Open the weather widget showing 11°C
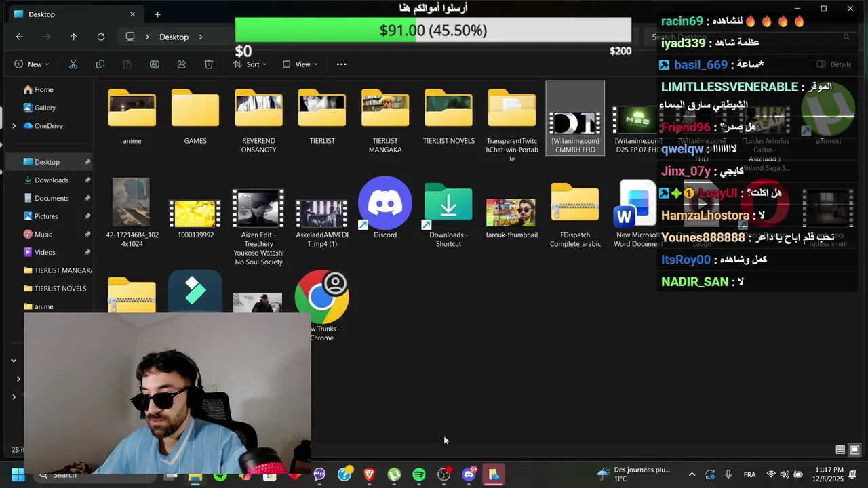This screenshot has height=488, width=868. coord(633,474)
